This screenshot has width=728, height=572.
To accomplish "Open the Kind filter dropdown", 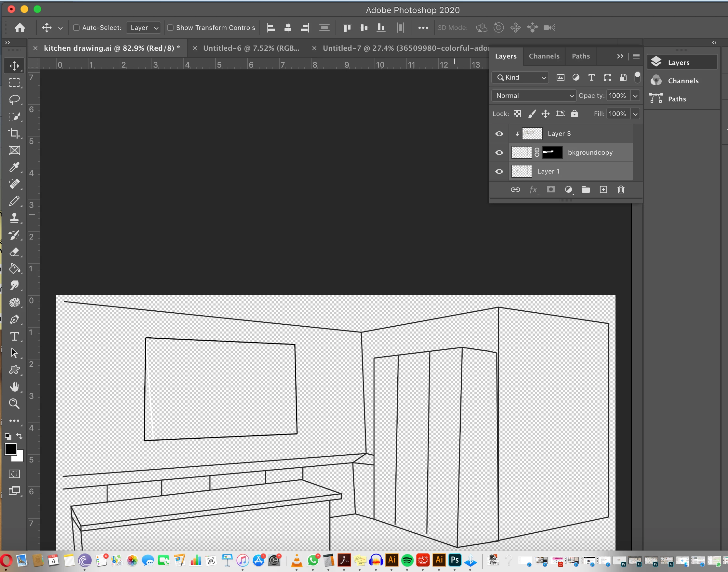I will [x=520, y=78].
